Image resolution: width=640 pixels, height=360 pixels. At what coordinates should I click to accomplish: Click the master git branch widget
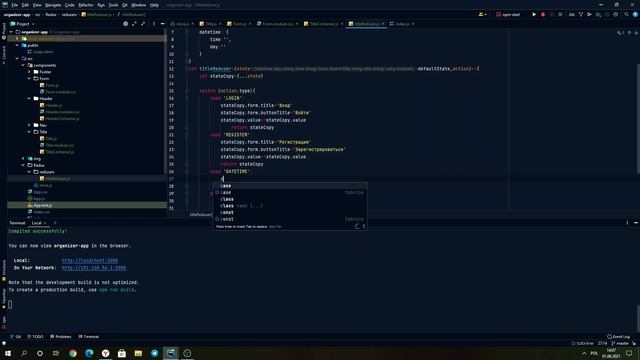tap(620, 343)
